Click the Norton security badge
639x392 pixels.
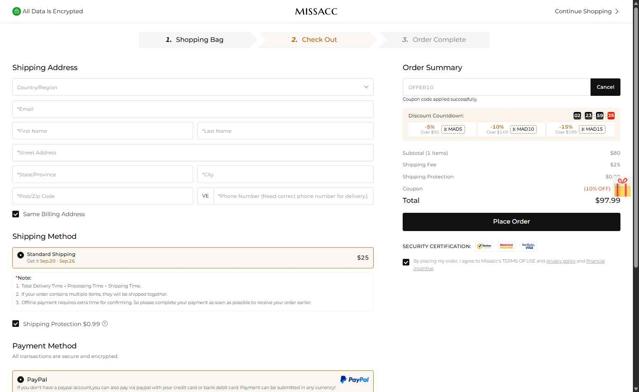[x=484, y=246]
